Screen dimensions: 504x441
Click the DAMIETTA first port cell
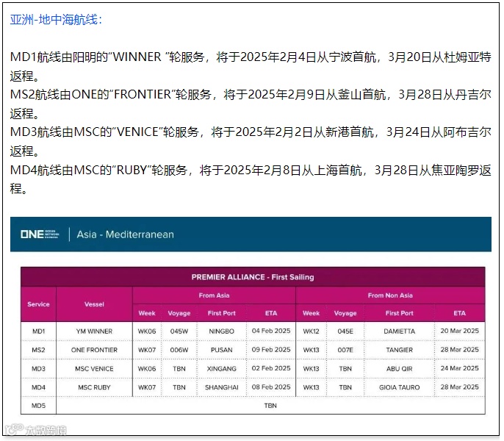399,331
